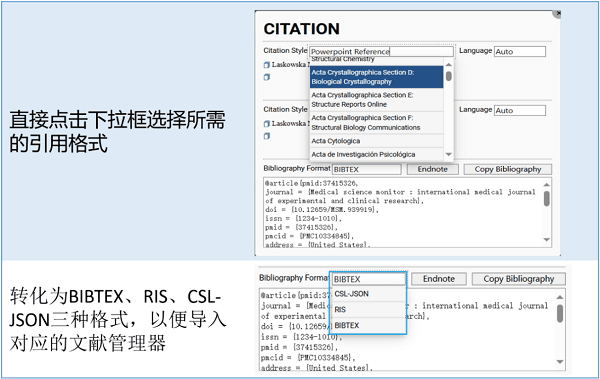Select RIS from the format dropdown
This screenshot has height=379, width=600.
click(x=368, y=309)
